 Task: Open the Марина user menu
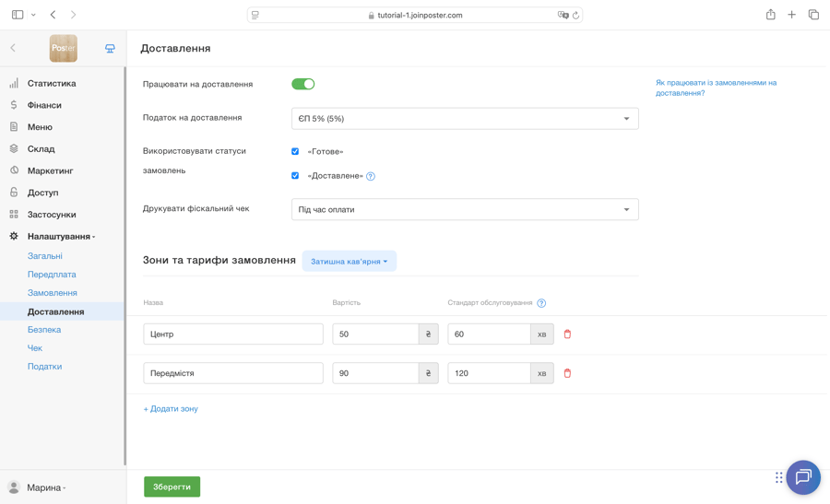point(47,487)
